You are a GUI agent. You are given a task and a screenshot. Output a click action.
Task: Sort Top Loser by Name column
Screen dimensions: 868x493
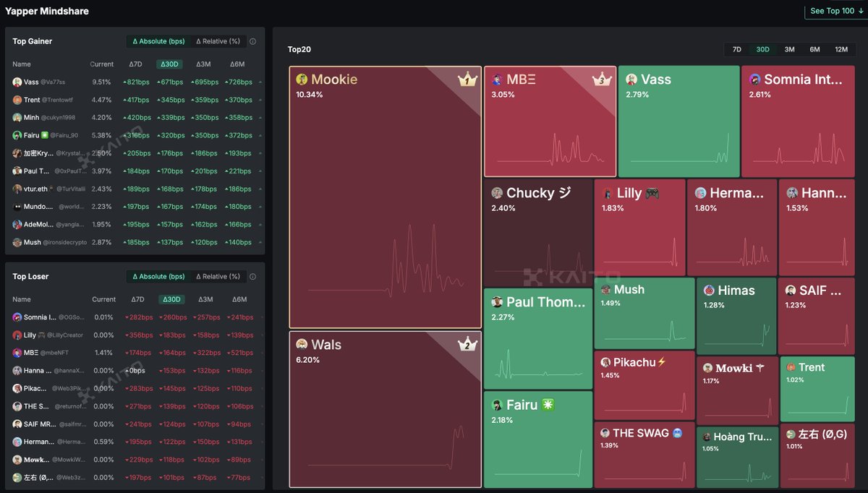(x=22, y=299)
